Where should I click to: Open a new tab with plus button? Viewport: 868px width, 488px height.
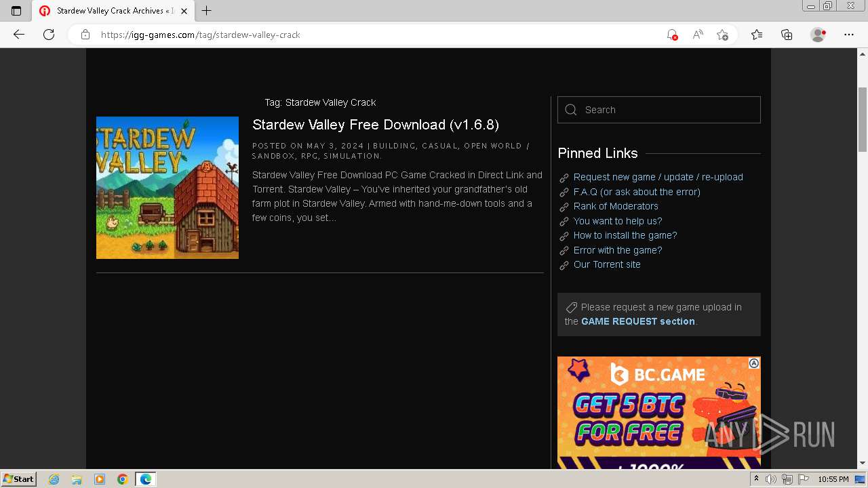pos(207,11)
